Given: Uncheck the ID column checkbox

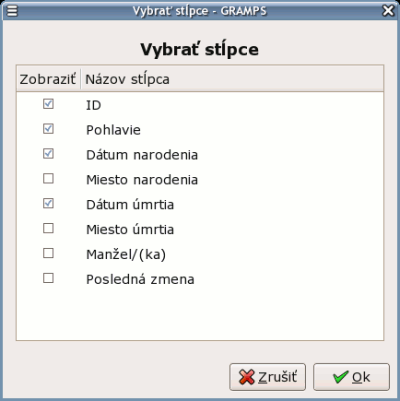Looking at the screenshot, I should point(48,104).
